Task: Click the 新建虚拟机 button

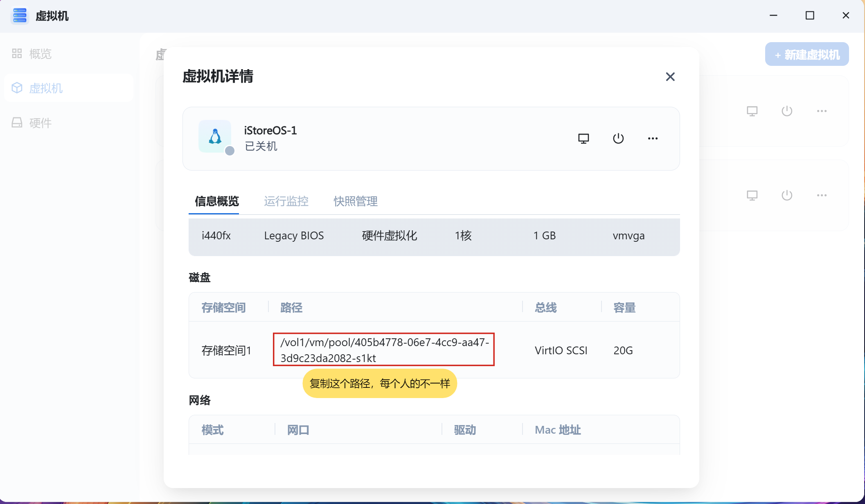Action: [806, 54]
